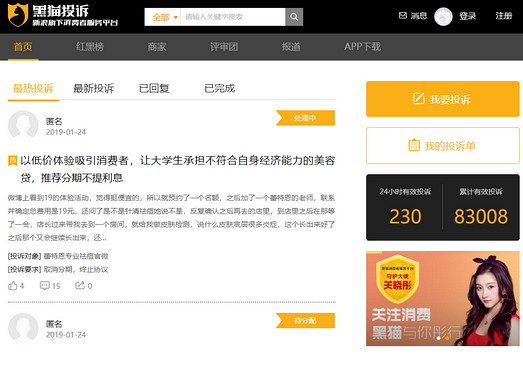Click the 投诉对象 蕾特恩专业祛痘官微 line

tap(58, 256)
